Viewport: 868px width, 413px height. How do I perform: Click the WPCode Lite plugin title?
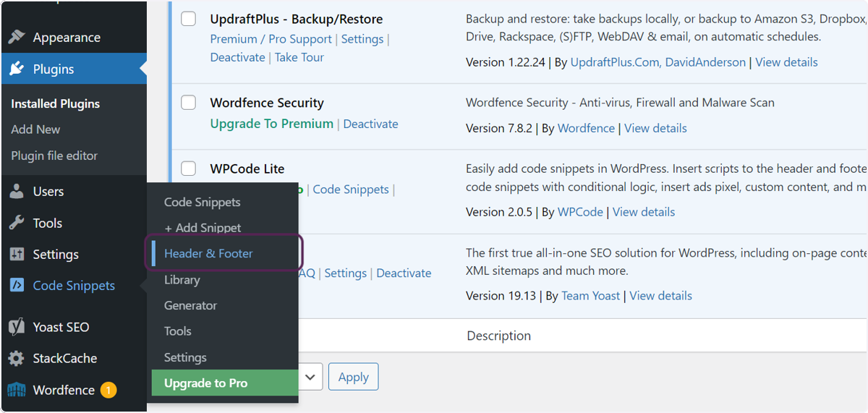tap(247, 169)
